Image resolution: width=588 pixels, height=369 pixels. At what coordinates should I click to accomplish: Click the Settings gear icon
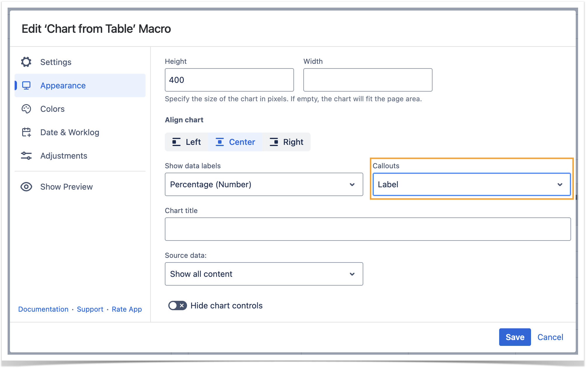26,62
